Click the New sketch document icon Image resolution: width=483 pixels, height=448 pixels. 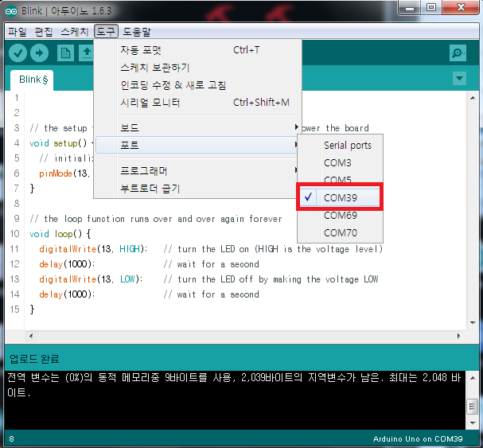pyautogui.click(x=65, y=53)
